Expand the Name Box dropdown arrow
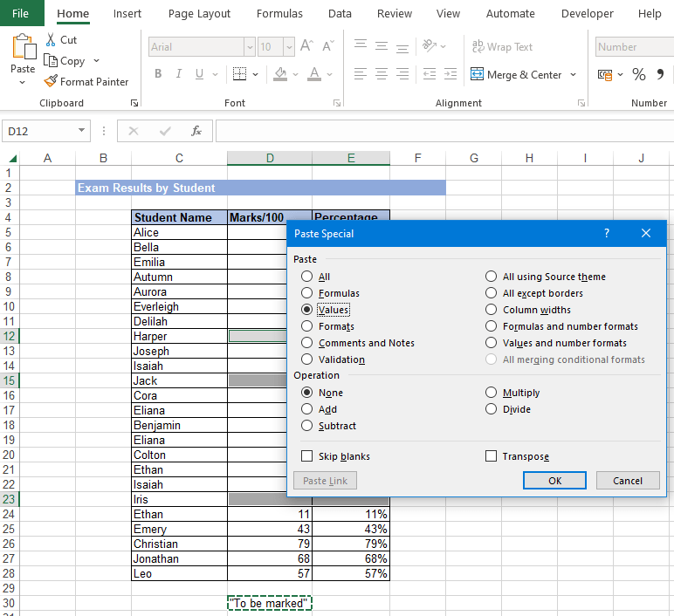This screenshot has width=674, height=616. 82,131
